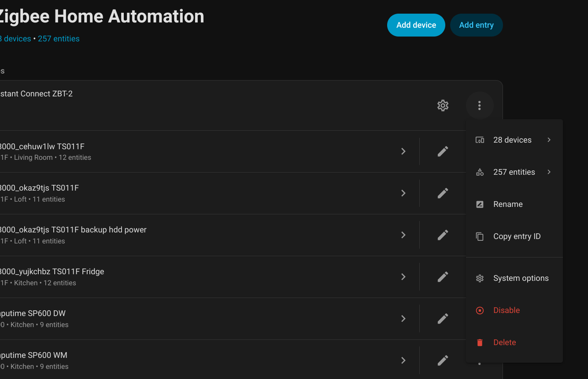Image resolution: width=588 pixels, height=379 pixels.
Task: Expand the 257 entities submenu
Action: coord(514,172)
